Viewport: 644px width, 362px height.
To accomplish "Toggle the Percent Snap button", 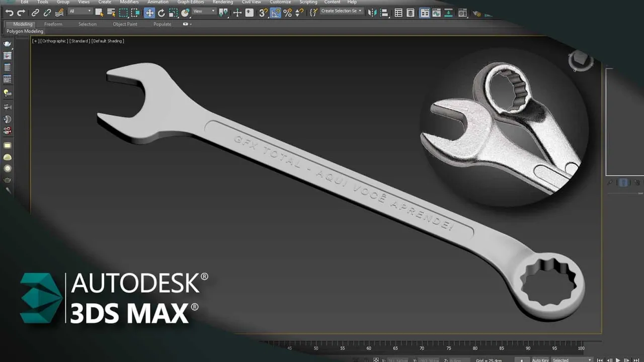I will (x=288, y=13).
